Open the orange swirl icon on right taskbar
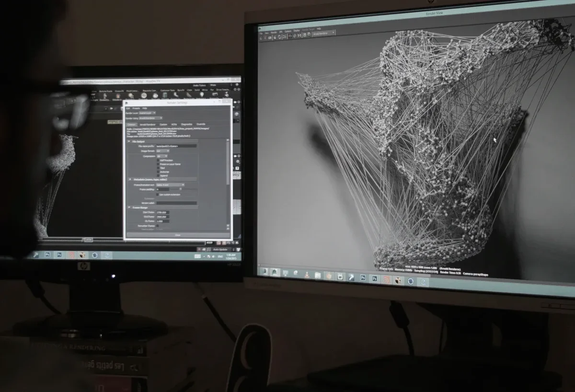This screenshot has width=575, height=392. point(386,279)
